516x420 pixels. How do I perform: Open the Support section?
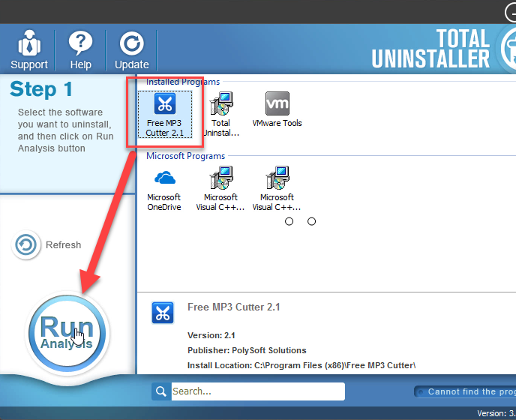click(29, 50)
